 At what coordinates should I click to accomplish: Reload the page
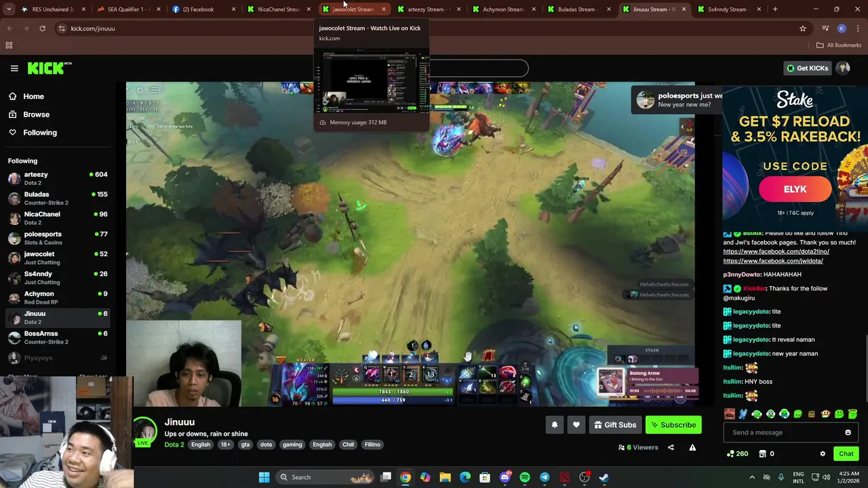click(x=42, y=28)
